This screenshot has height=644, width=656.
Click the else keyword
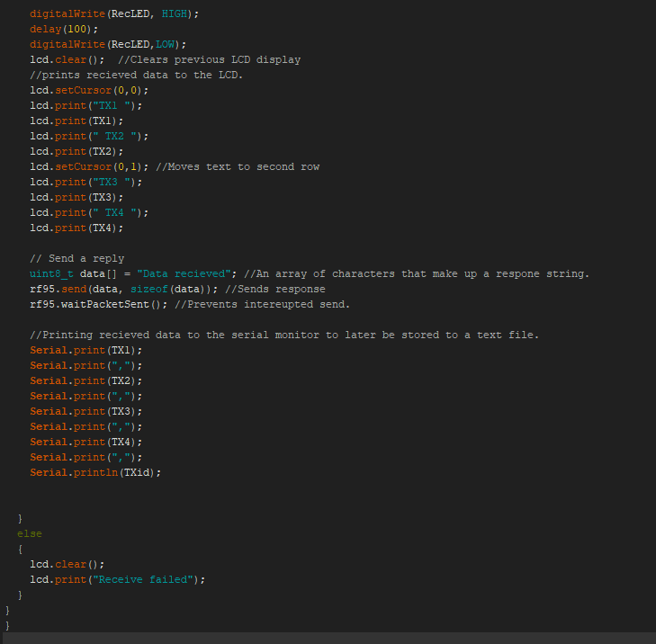click(x=29, y=533)
